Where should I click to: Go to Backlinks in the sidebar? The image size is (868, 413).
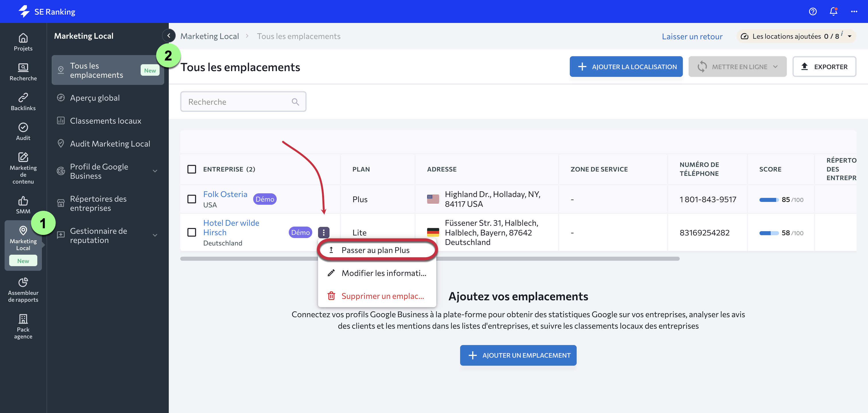[x=23, y=102]
